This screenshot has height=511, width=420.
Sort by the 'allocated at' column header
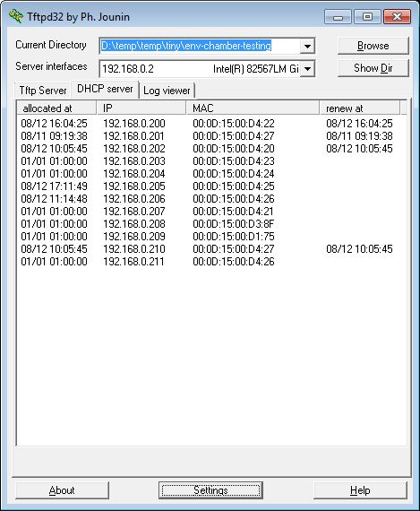point(56,108)
